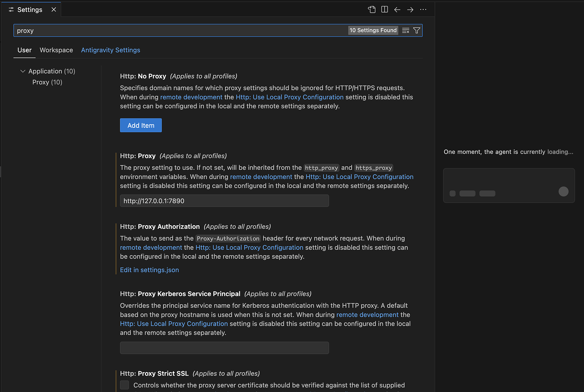The height and width of the screenshot is (392, 584).
Task: Click the Http: Proxy Strict SSL title
Action: coord(154,373)
